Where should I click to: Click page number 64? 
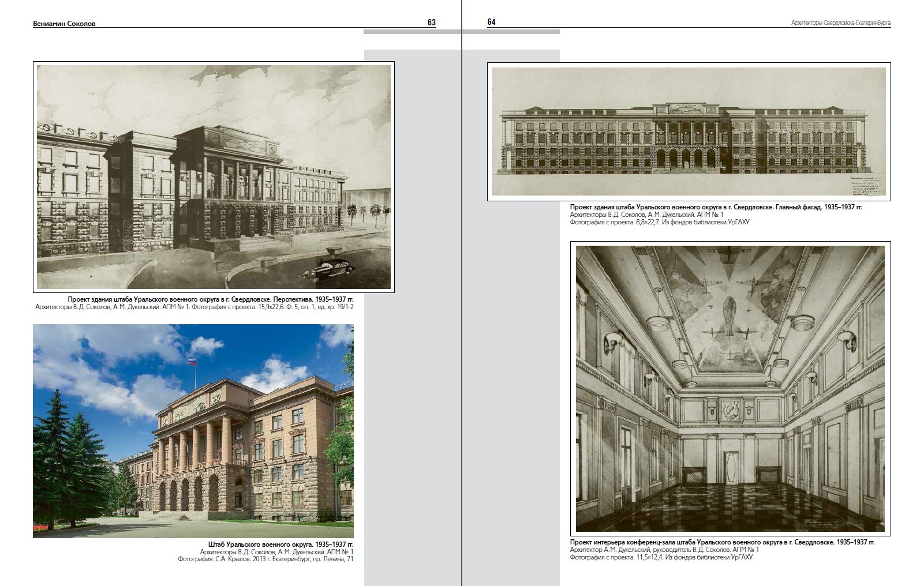(x=492, y=22)
